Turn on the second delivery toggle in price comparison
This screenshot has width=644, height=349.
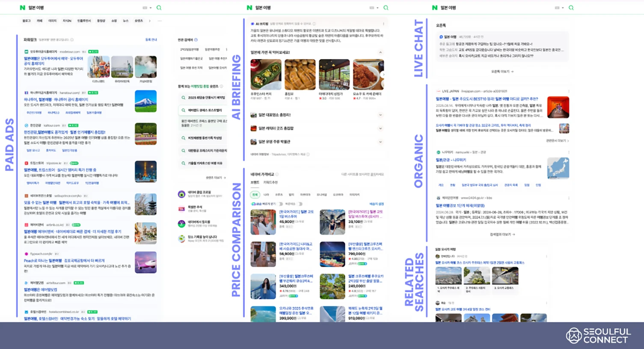300,204
